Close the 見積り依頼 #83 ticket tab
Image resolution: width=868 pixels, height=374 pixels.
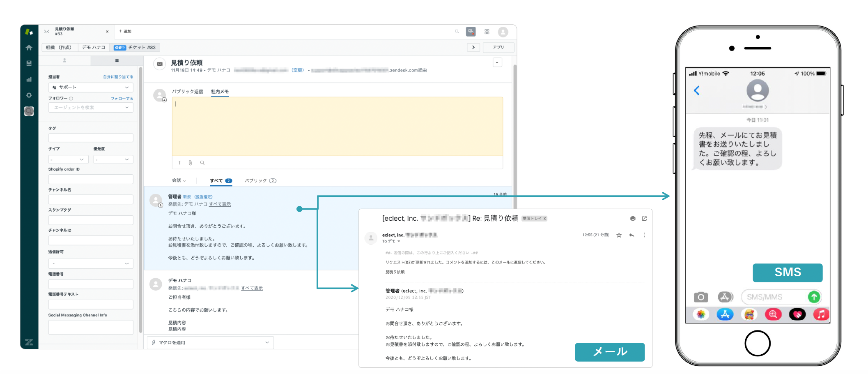click(x=107, y=32)
